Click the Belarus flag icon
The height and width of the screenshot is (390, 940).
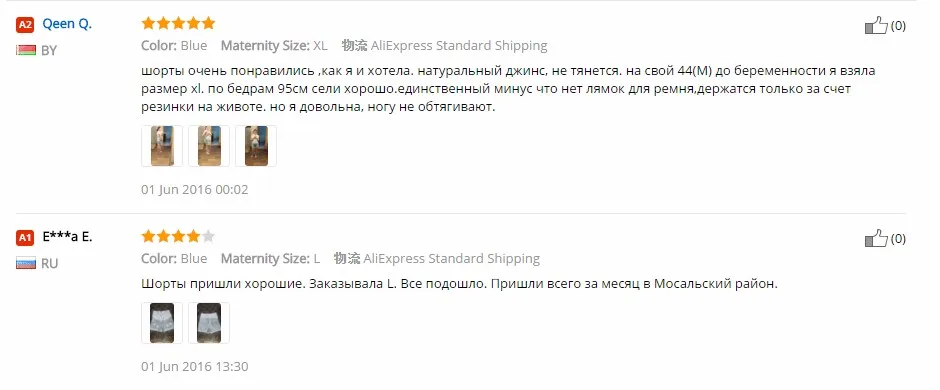click(x=26, y=50)
